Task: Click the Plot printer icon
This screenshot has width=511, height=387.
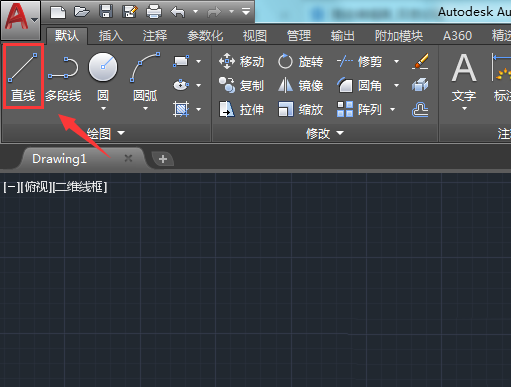Action: (x=154, y=12)
